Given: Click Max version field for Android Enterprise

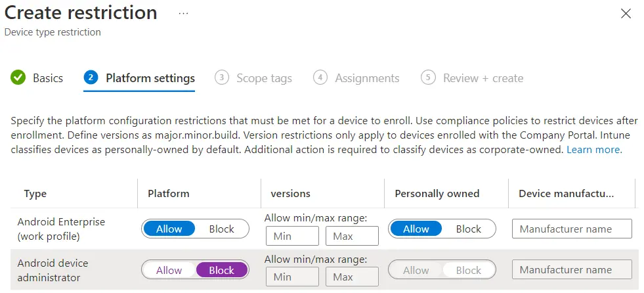Looking at the screenshot, I should click(352, 237).
